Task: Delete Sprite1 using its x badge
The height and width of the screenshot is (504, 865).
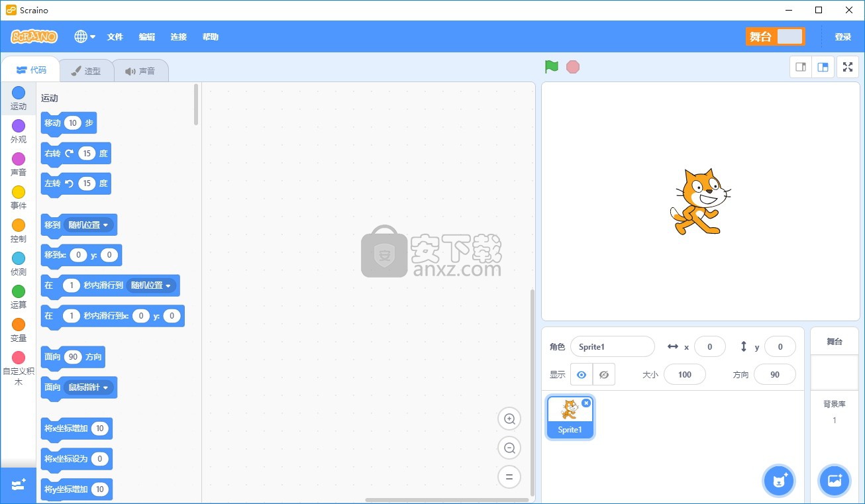Action: click(x=586, y=403)
